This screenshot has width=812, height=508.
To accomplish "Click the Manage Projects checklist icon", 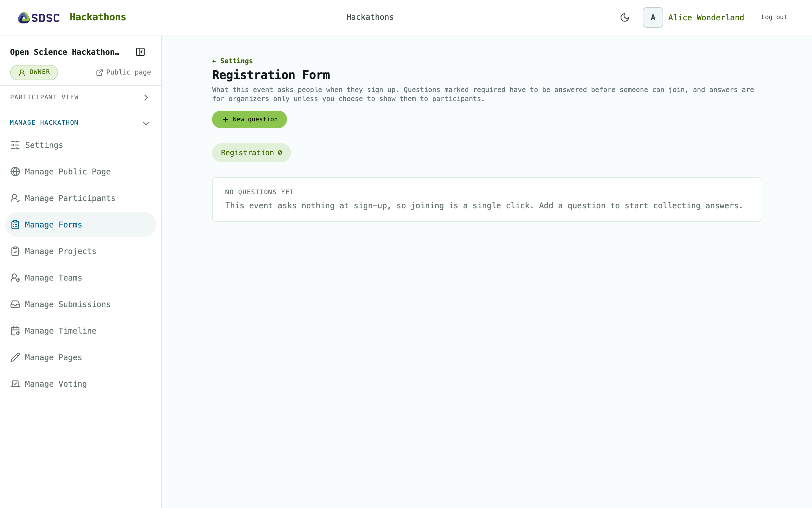I will click(x=15, y=251).
